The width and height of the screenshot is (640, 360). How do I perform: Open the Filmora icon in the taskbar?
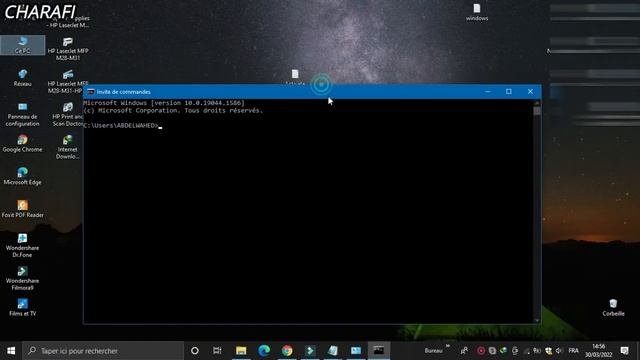click(310, 351)
